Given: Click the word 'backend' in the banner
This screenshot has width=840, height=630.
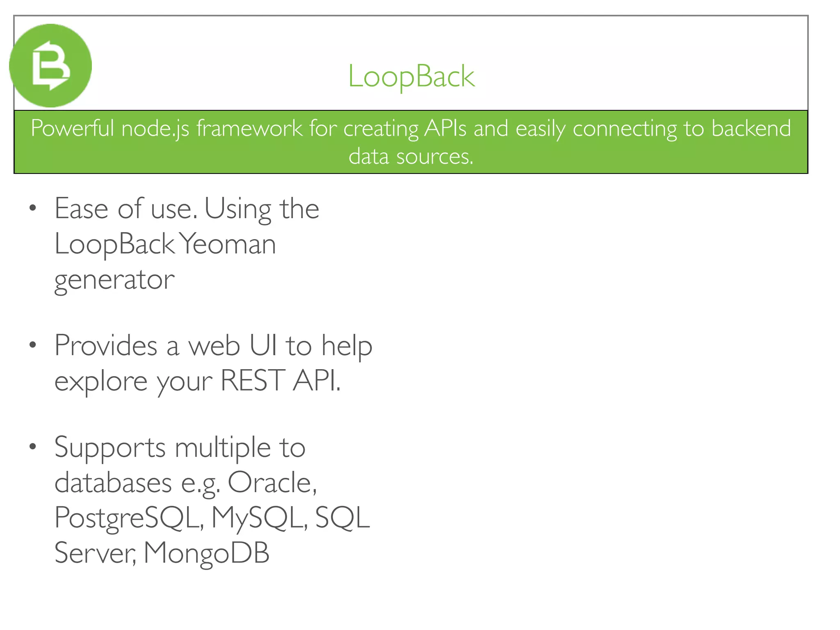Looking at the screenshot, I should [x=751, y=128].
